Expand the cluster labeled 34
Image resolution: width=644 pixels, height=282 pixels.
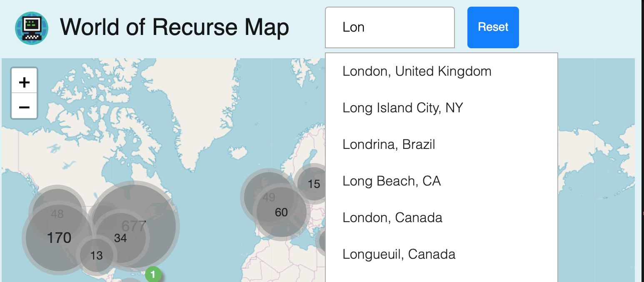(120, 238)
